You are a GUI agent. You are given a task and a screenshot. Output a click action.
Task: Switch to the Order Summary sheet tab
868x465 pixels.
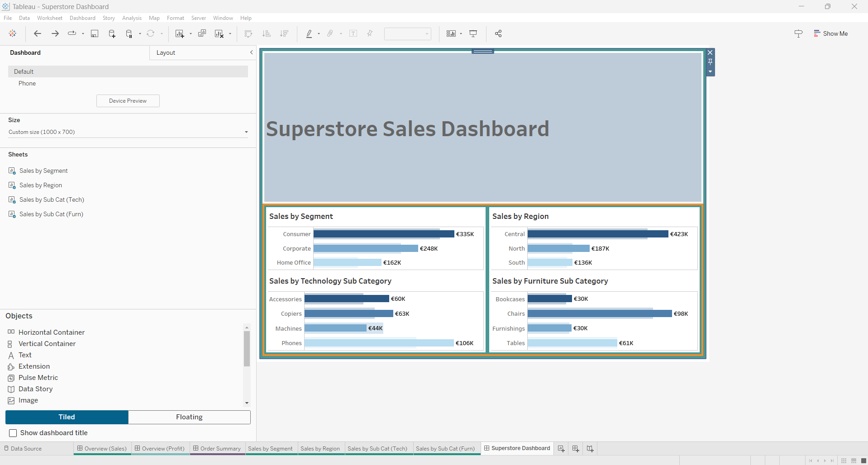point(220,449)
